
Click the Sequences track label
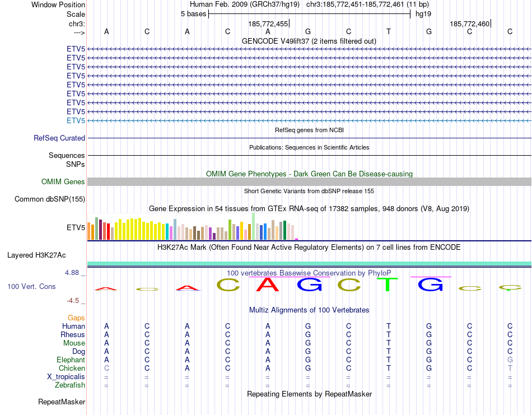pyautogui.click(x=67, y=155)
